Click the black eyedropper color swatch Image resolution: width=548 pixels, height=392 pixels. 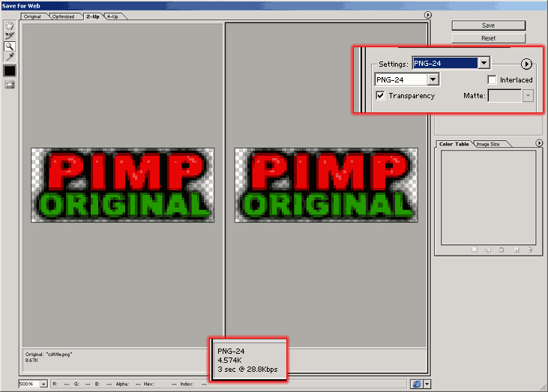[x=10, y=71]
